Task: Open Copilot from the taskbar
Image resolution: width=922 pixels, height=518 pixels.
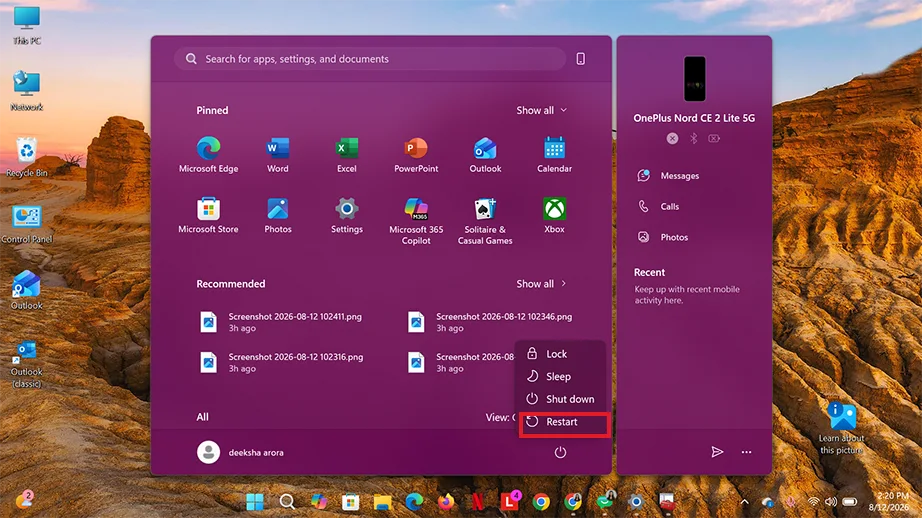Action: [319, 502]
